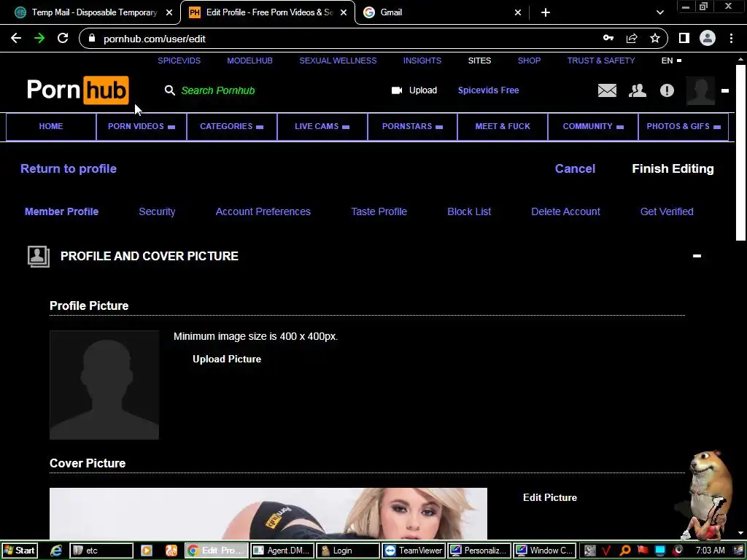Open the Spicevids Free link

[488, 90]
